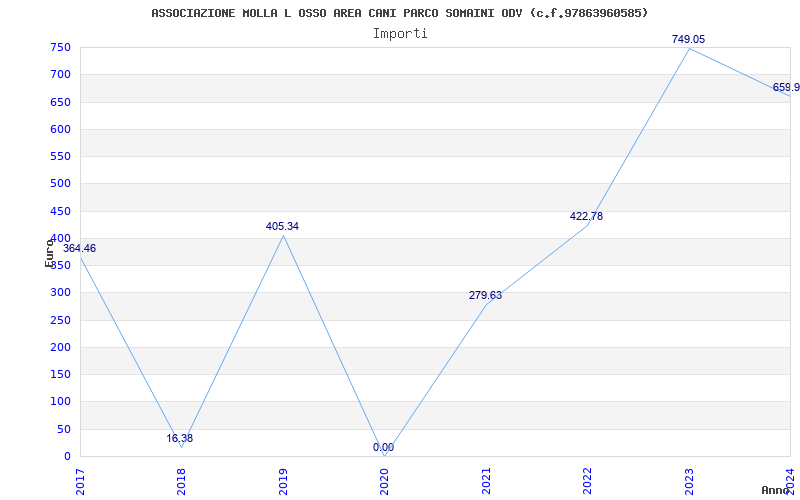Click the 364.46 data label for 2017
This screenshot has height=500, width=800.
click(79, 248)
